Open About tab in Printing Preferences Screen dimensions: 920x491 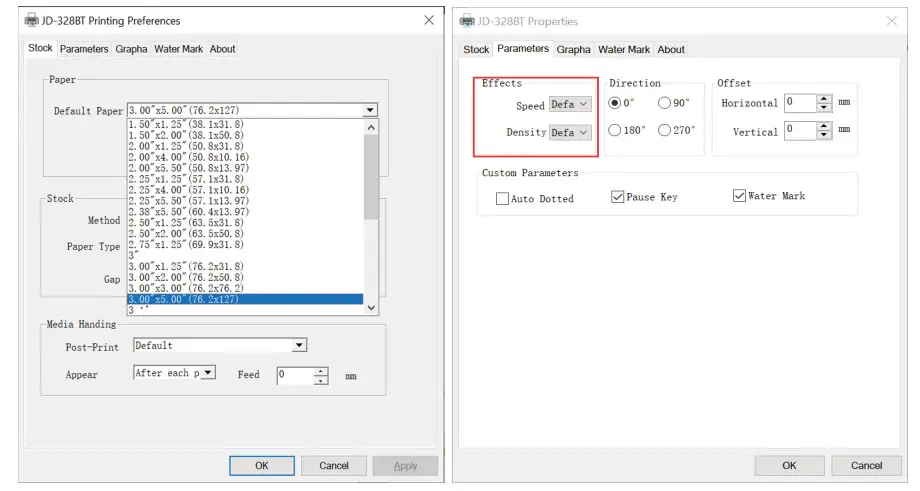(222, 49)
